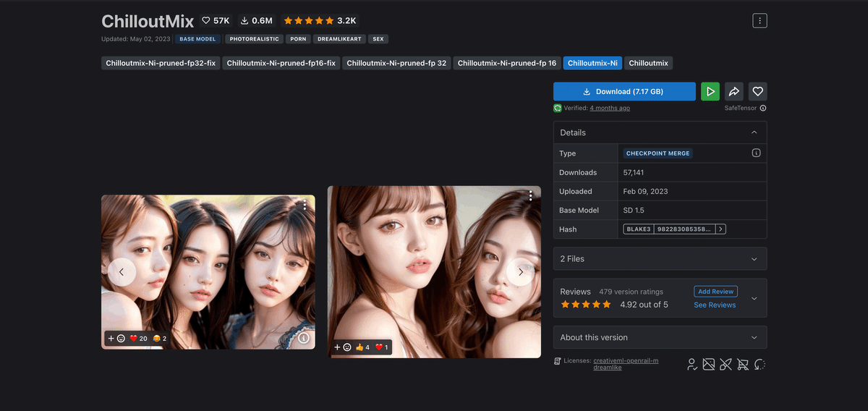Click the heart reaction 20 on first image

[138, 339]
